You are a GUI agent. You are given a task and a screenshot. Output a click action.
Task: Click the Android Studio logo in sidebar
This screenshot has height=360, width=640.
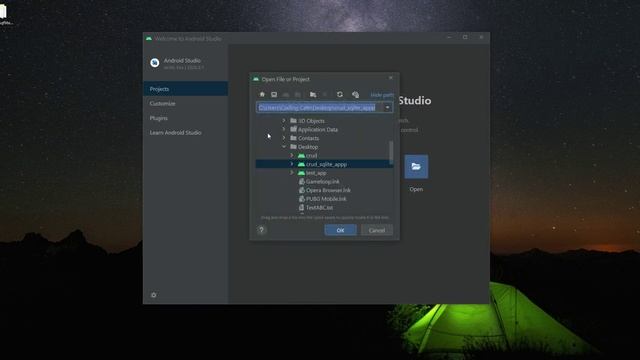pyautogui.click(x=155, y=63)
